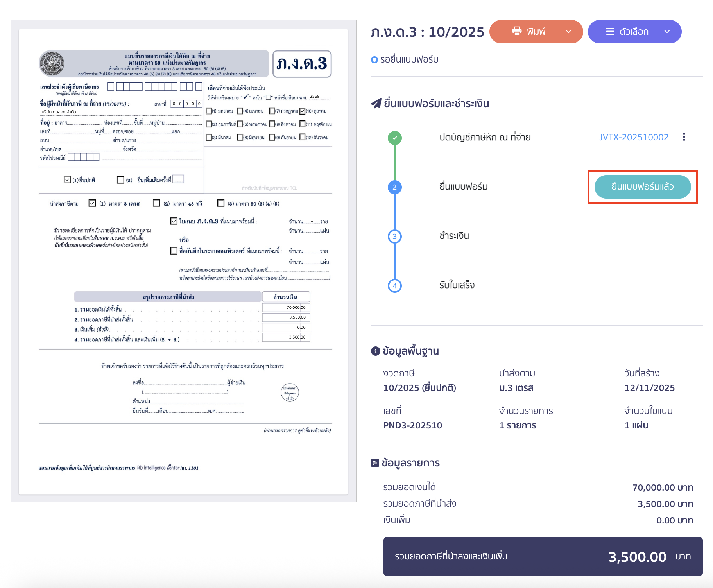Expand the พิมพ์ dropdown arrow
This screenshot has height=588, width=713.
pos(569,32)
